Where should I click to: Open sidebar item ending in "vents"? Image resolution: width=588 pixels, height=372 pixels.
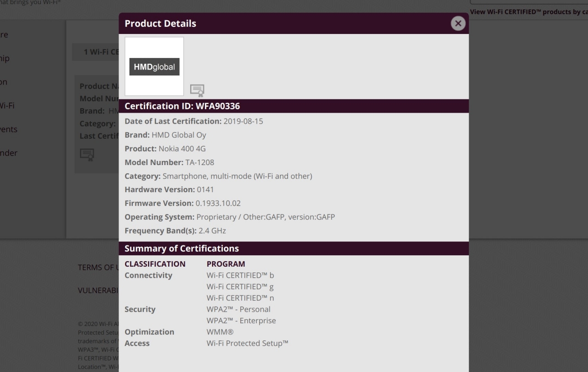point(8,129)
